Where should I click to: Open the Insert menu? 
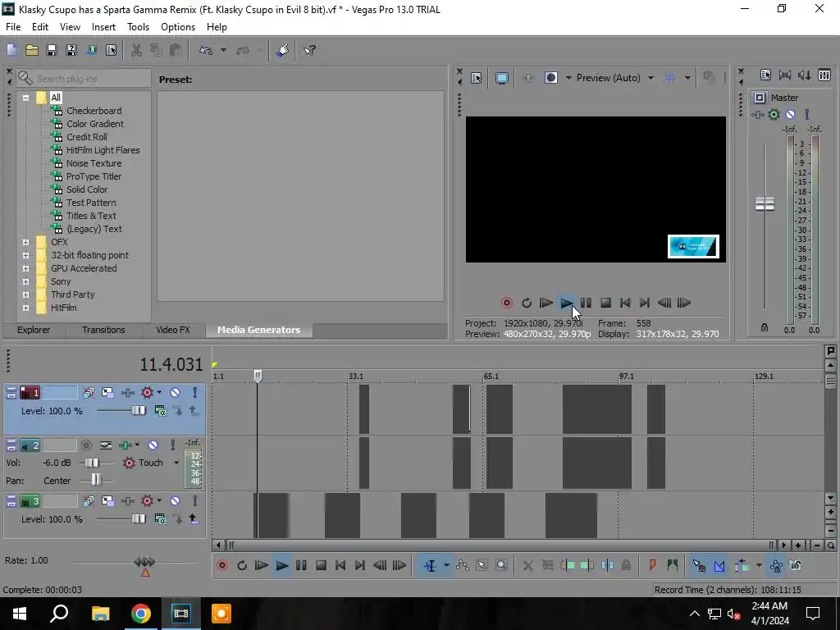click(x=103, y=27)
